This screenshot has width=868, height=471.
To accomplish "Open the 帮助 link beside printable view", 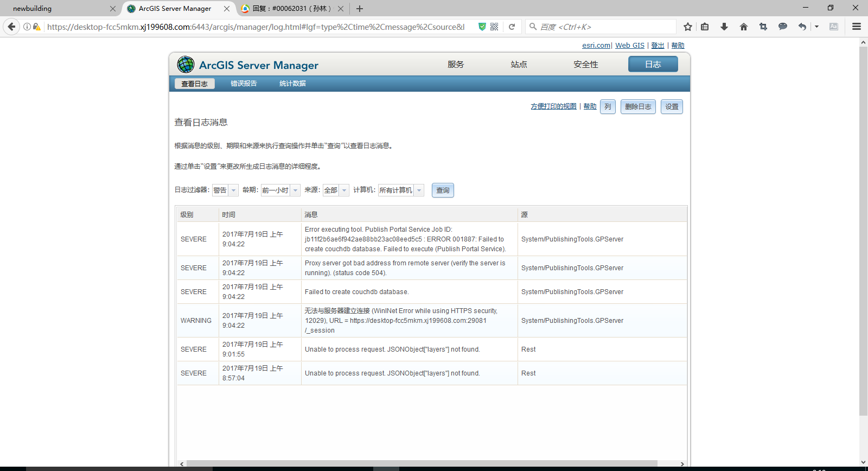I will coord(590,106).
